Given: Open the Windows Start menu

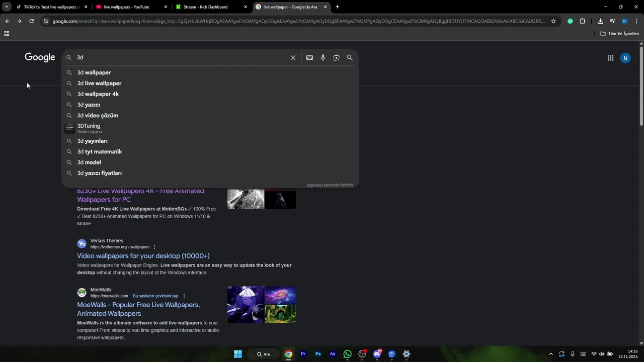Looking at the screenshot, I should pos(238,354).
